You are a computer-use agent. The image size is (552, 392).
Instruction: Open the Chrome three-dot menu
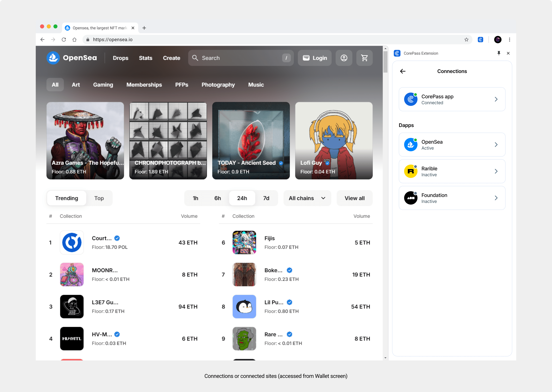(509, 40)
